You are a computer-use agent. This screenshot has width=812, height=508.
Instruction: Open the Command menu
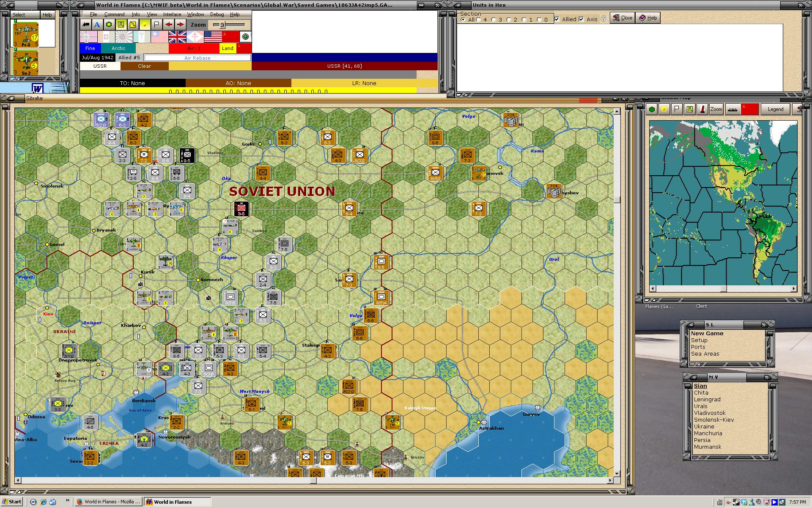pos(114,14)
